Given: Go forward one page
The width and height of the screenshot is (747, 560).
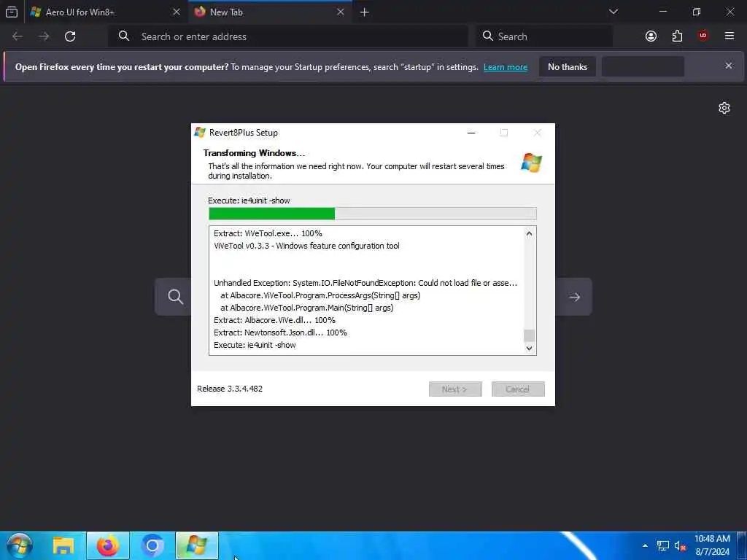Looking at the screenshot, I should (x=44, y=36).
